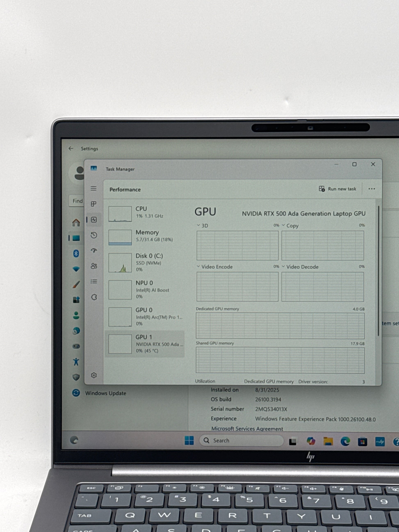Click the taskbar Search box
This screenshot has height=532, width=399.
tap(242, 440)
